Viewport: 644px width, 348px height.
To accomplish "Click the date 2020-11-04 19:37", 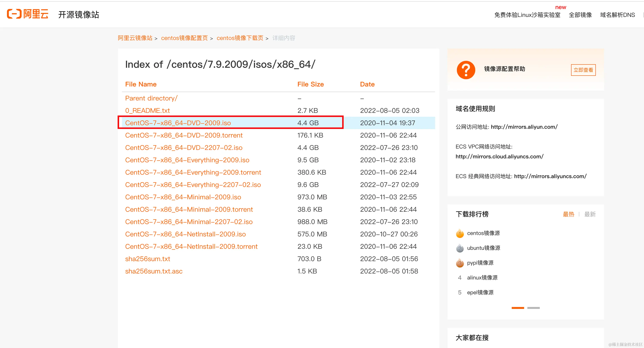I will 388,123.
